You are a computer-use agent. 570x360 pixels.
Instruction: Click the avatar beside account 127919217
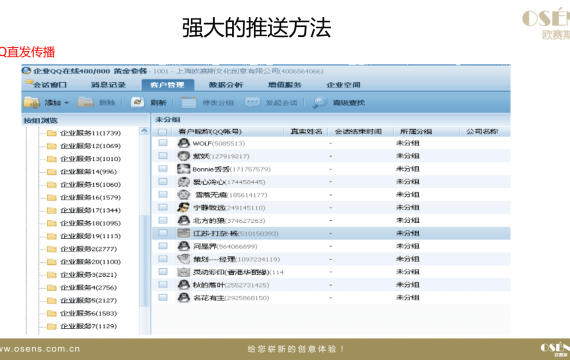184,156
